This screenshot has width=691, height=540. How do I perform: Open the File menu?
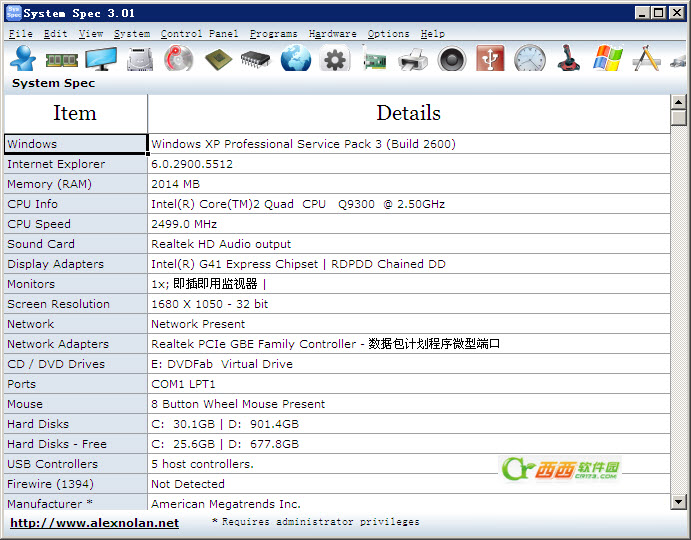tap(21, 34)
